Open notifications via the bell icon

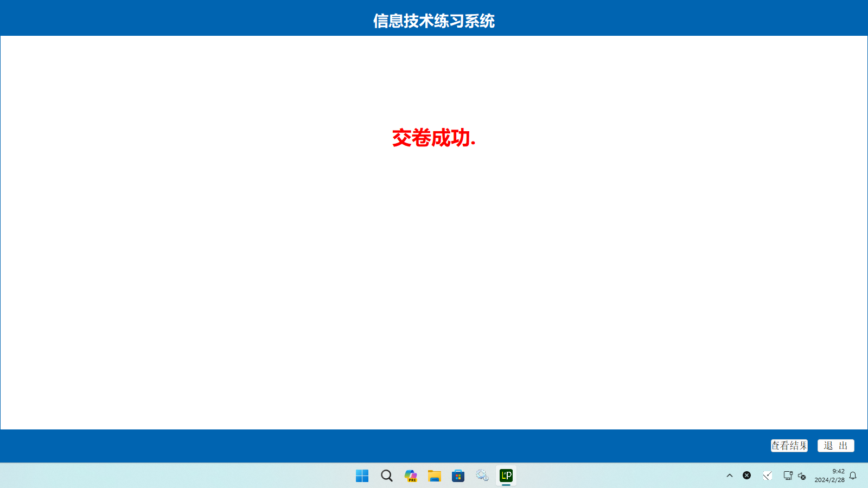coord(853,476)
